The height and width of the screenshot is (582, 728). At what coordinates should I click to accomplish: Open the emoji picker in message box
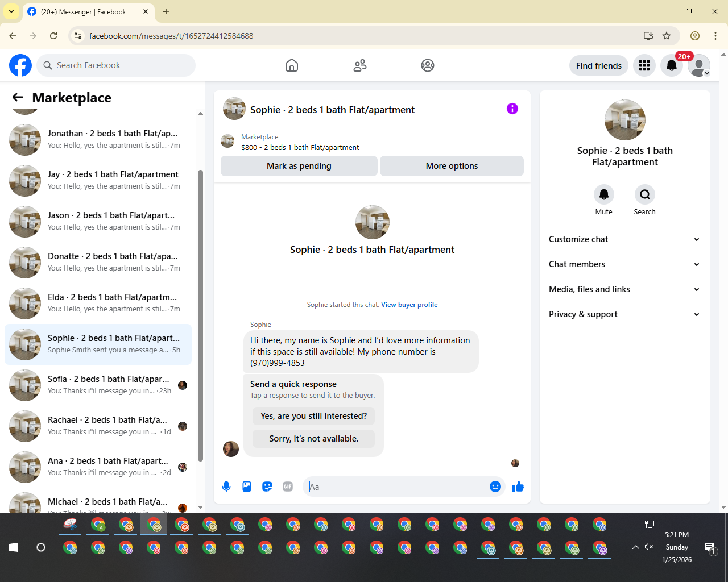[x=495, y=487]
